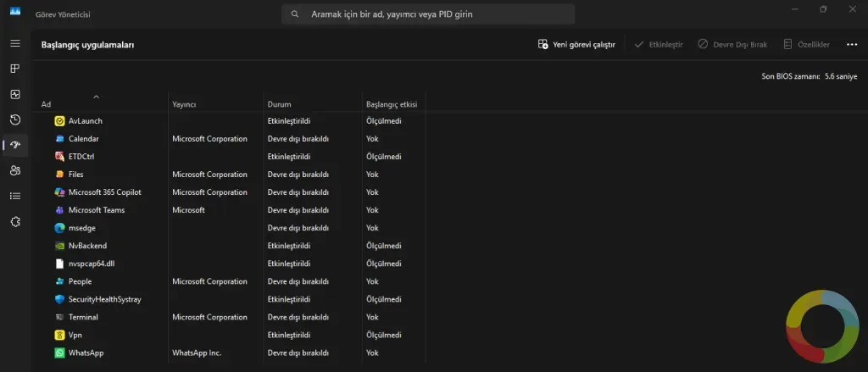This screenshot has height=372, width=868.
Task: Open the three-dots more options menu
Action: pyautogui.click(x=852, y=44)
